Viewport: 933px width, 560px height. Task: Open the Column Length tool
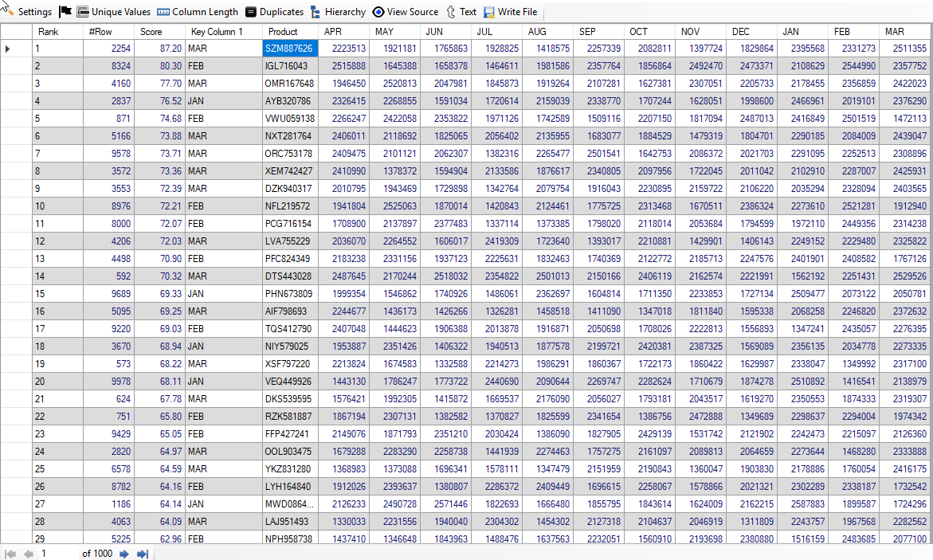tap(198, 12)
